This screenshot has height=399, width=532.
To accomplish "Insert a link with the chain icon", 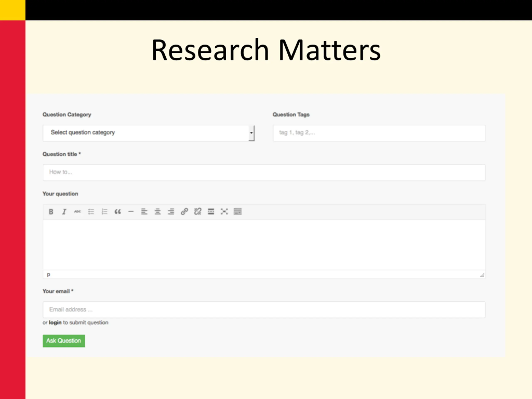I will point(185,212).
